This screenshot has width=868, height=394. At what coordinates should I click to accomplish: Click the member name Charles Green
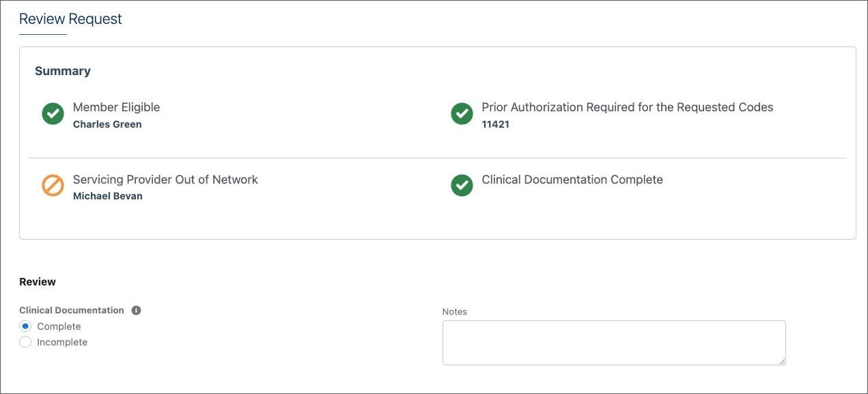107,124
